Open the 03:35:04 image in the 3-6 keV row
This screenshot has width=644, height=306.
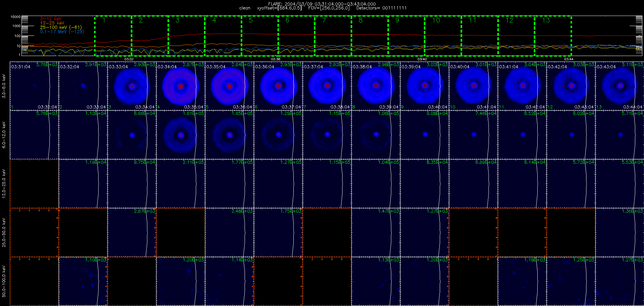(230, 86)
